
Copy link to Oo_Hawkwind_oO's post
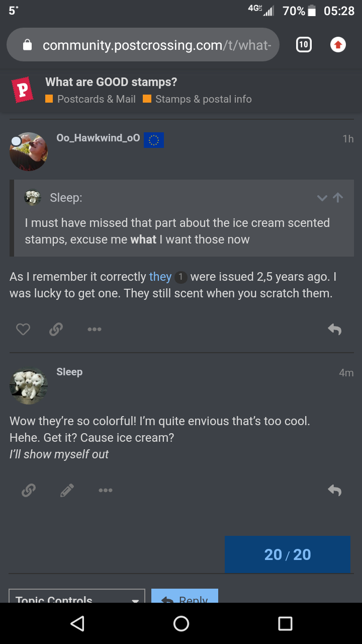(56, 330)
